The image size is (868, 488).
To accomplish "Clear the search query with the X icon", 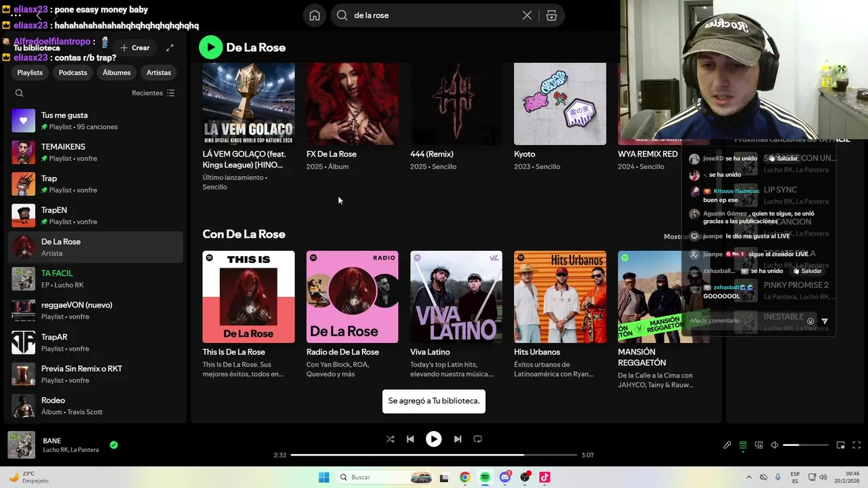I will click(x=527, y=15).
